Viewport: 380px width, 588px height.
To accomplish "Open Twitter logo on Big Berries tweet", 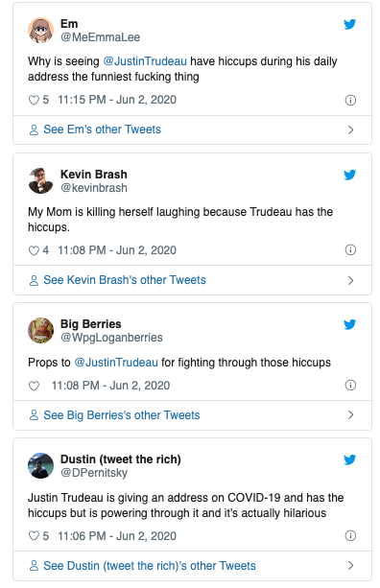I will click(x=349, y=324).
